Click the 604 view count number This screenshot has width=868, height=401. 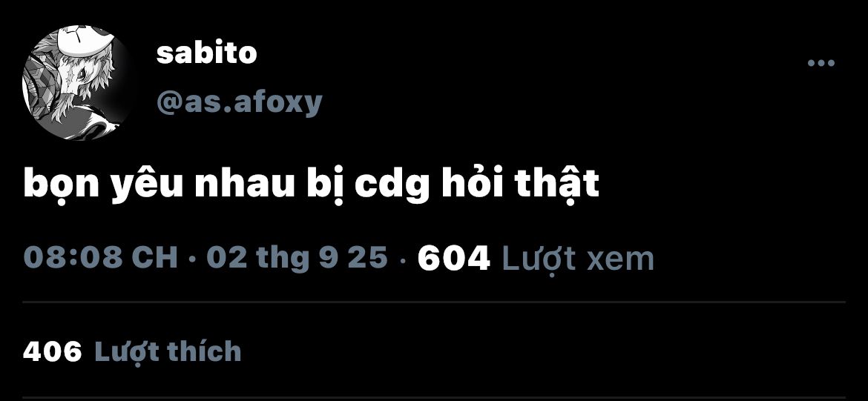point(454,258)
